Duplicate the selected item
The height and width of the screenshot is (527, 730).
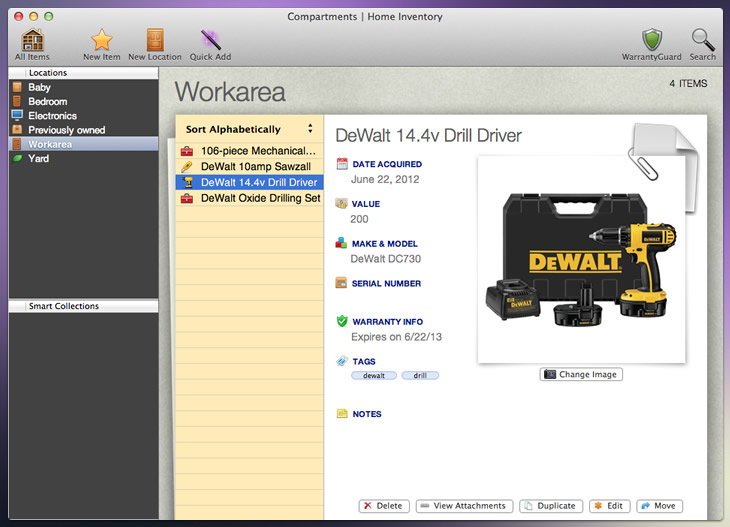[x=551, y=506]
